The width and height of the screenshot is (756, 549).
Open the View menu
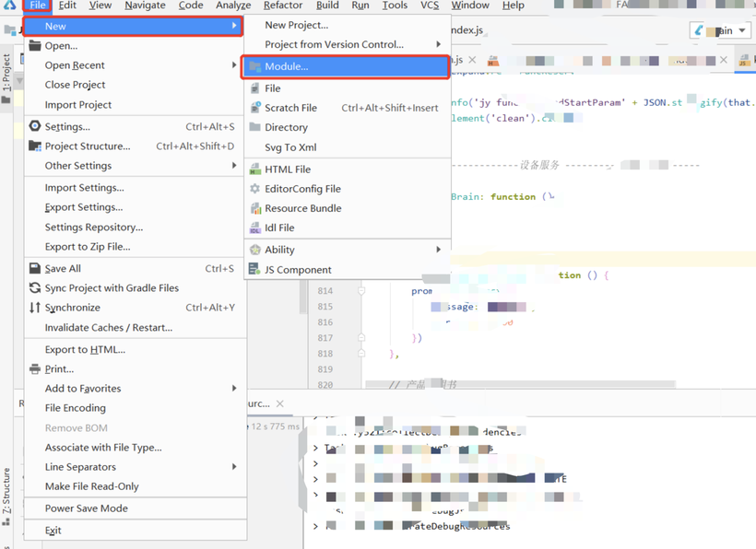point(100,6)
